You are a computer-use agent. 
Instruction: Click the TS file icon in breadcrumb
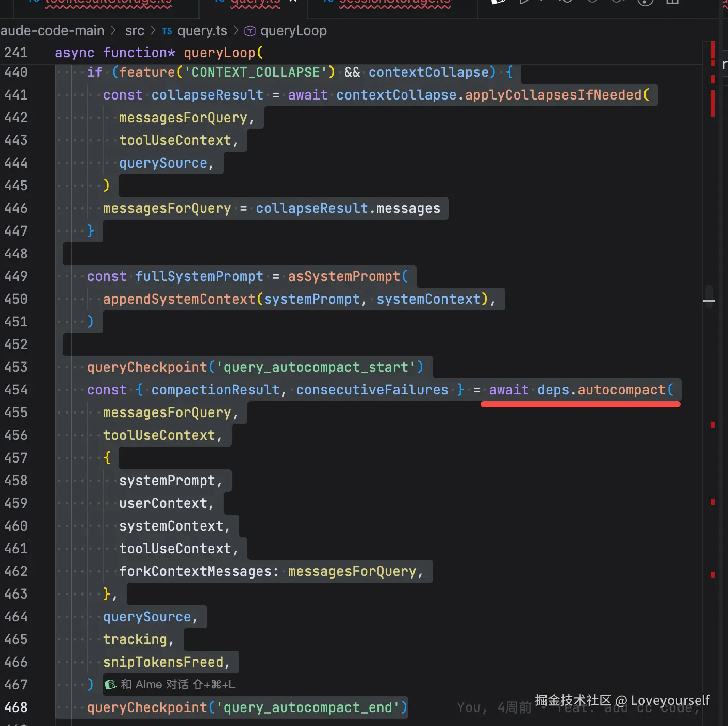[x=167, y=31]
